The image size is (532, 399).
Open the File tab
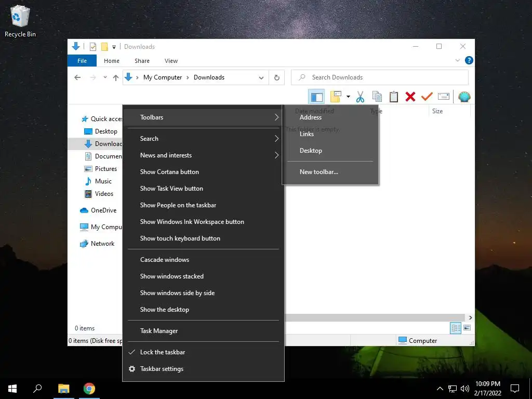[x=82, y=61]
